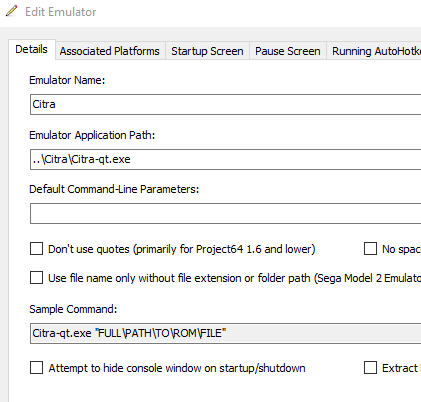Select the Details tab
This screenshot has width=421, height=402.
pyautogui.click(x=32, y=49)
